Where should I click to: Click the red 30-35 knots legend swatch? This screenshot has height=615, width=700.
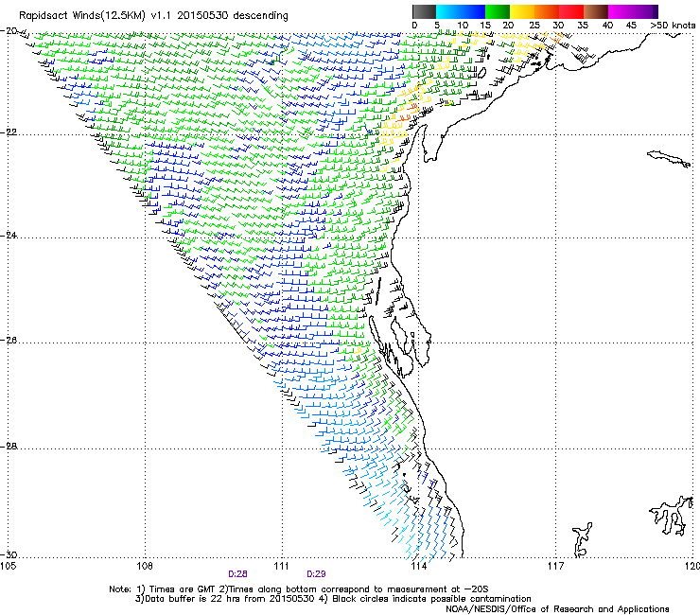pyautogui.click(x=571, y=11)
